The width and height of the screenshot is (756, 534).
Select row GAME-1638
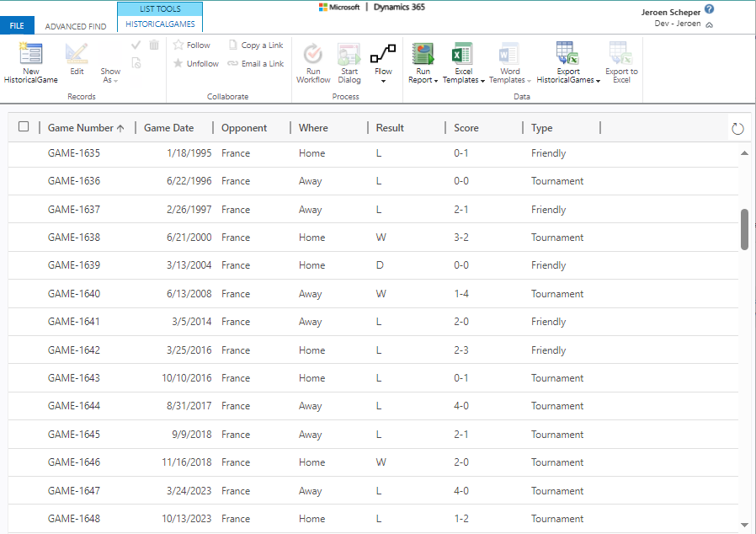[x=373, y=238]
